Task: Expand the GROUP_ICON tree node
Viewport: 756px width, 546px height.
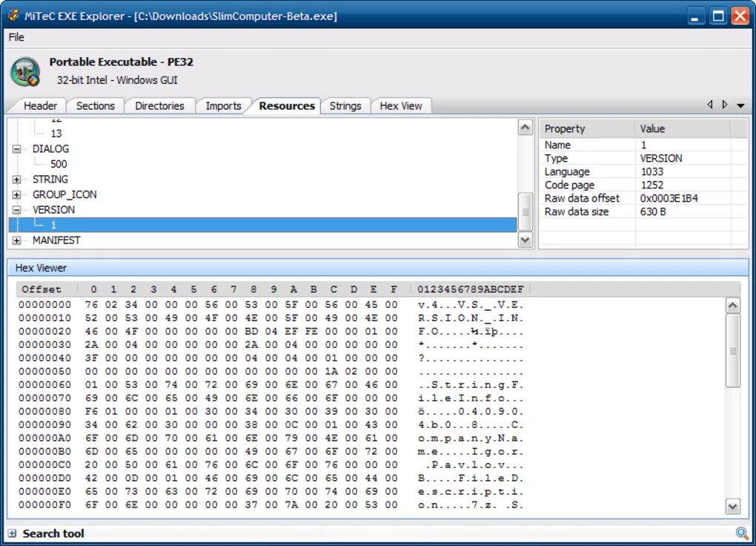Action: (16, 195)
